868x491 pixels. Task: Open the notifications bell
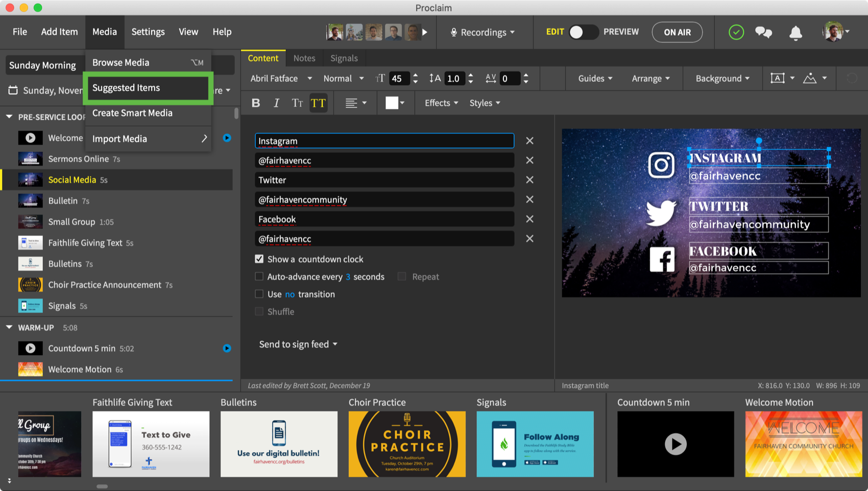pyautogui.click(x=795, y=33)
